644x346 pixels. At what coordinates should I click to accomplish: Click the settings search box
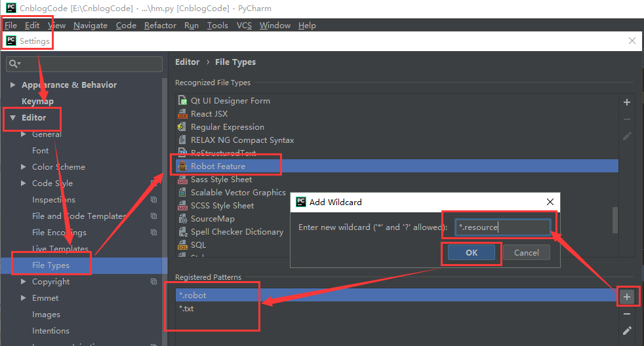84,64
